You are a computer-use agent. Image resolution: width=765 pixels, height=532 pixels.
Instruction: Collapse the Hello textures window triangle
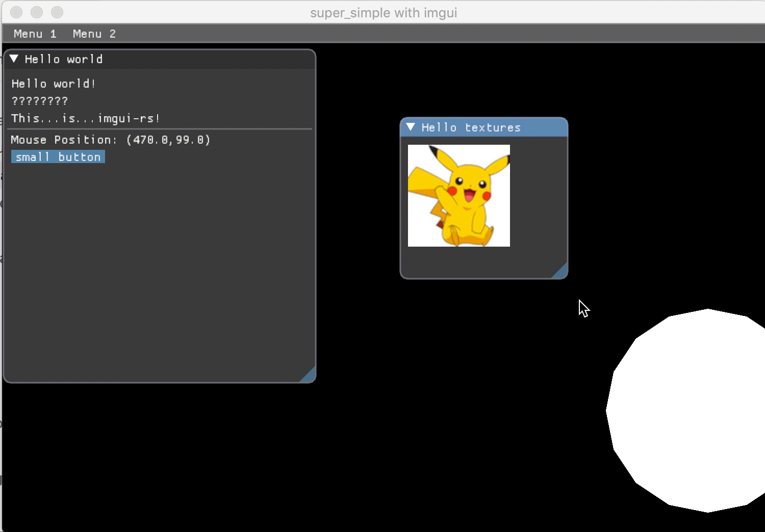click(x=411, y=127)
